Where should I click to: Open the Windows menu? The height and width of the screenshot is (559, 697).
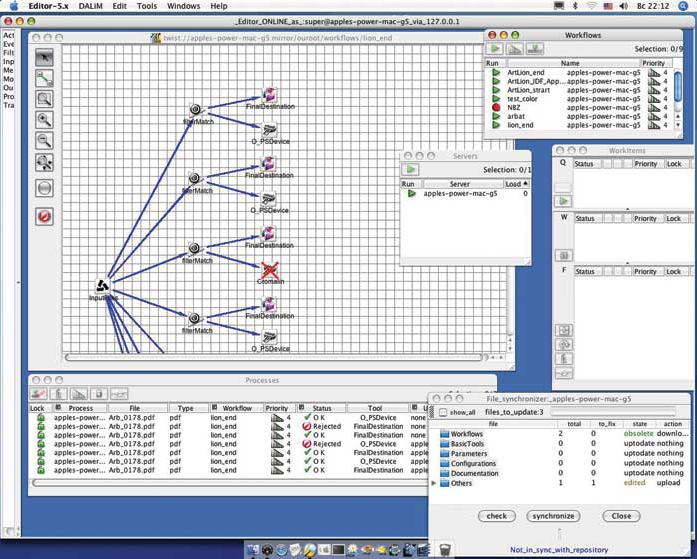point(183,6)
